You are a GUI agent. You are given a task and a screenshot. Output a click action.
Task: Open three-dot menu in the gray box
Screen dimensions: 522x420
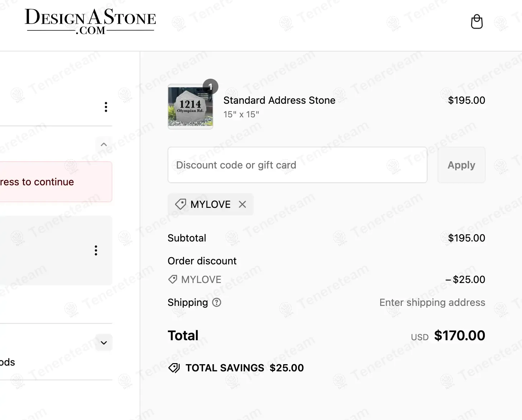coord(96,250)
